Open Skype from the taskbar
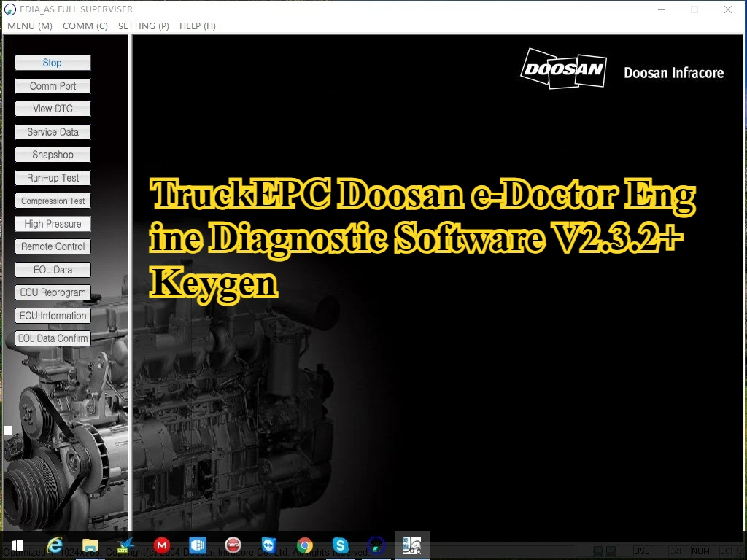The height and width of the screenshot is (560, 747). (340, 545)
